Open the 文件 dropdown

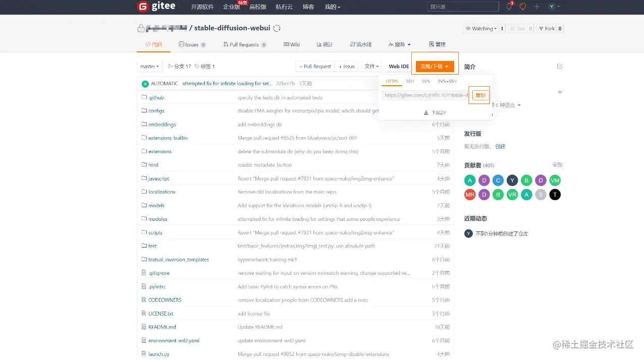[372, 67]
